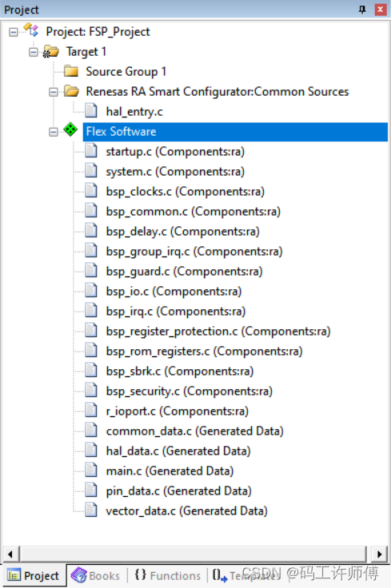
Task: Click the vector_data.c file icon
Action: [x=91, y=511]
